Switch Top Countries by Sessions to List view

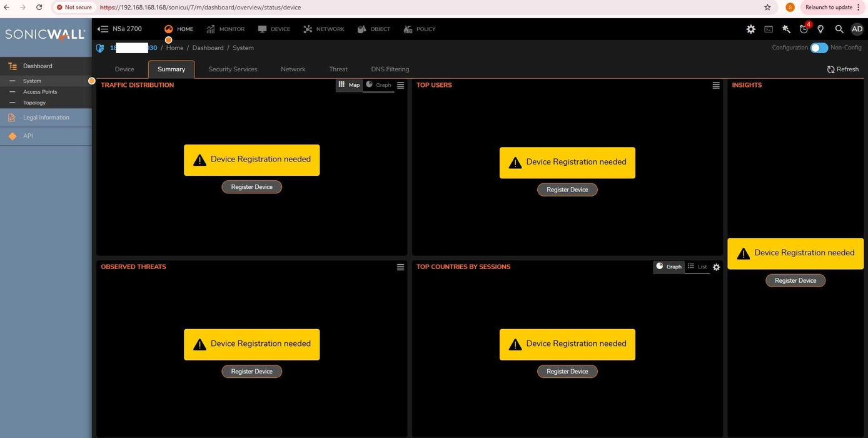pyautogui.click(x=697, y=267)
